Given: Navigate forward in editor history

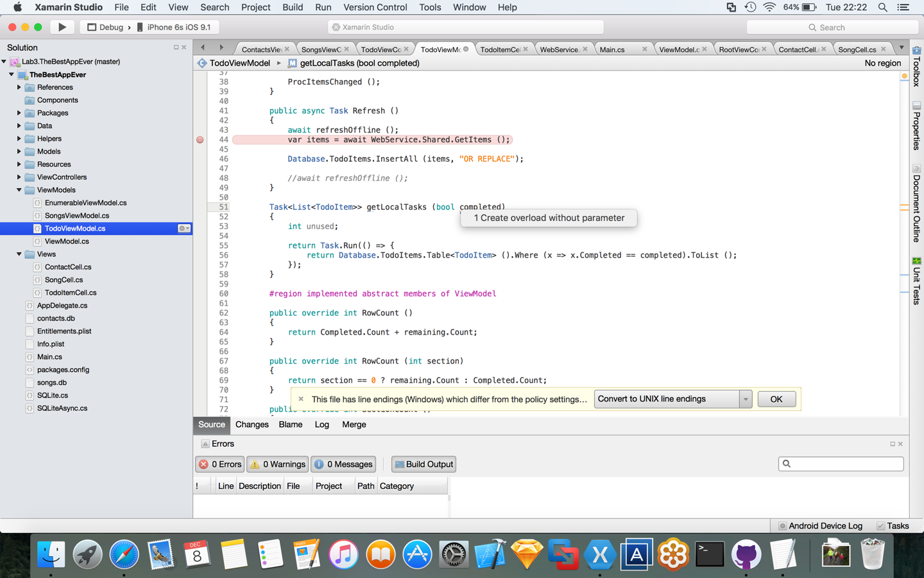Looking at the screenshot, I should pos(221,48).
